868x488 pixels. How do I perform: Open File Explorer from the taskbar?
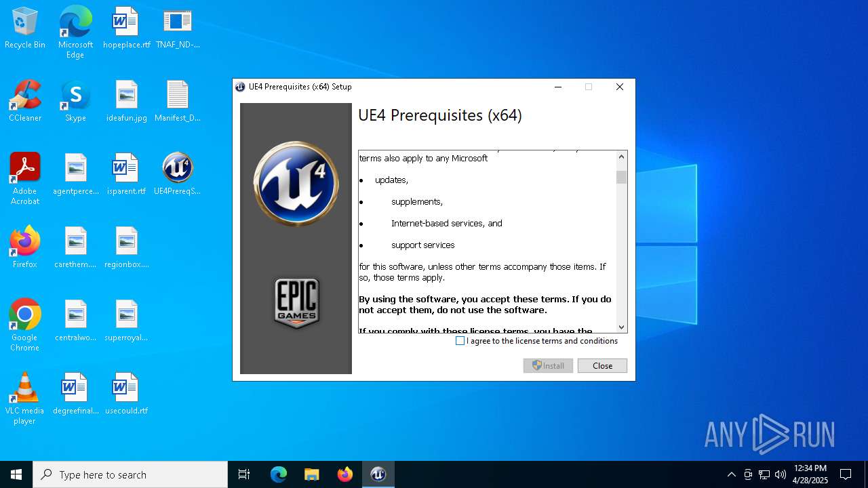312,474
